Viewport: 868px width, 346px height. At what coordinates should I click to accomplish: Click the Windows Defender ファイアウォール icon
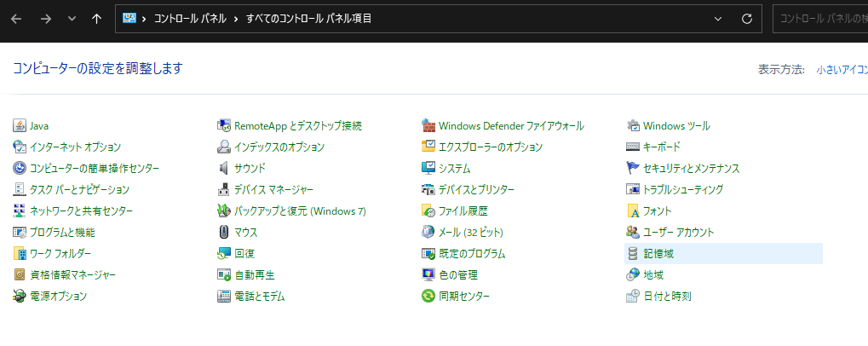pyautogui.click(x=429, y=126)
